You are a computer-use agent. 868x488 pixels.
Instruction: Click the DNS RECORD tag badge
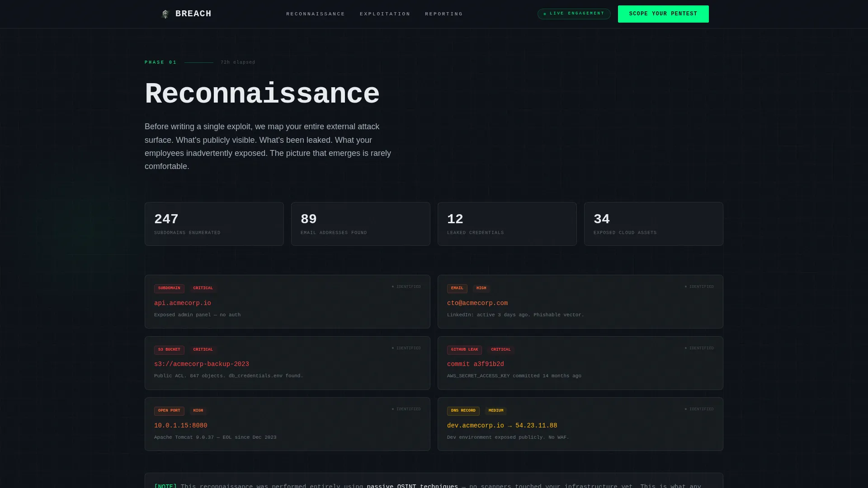click(463, 411)
